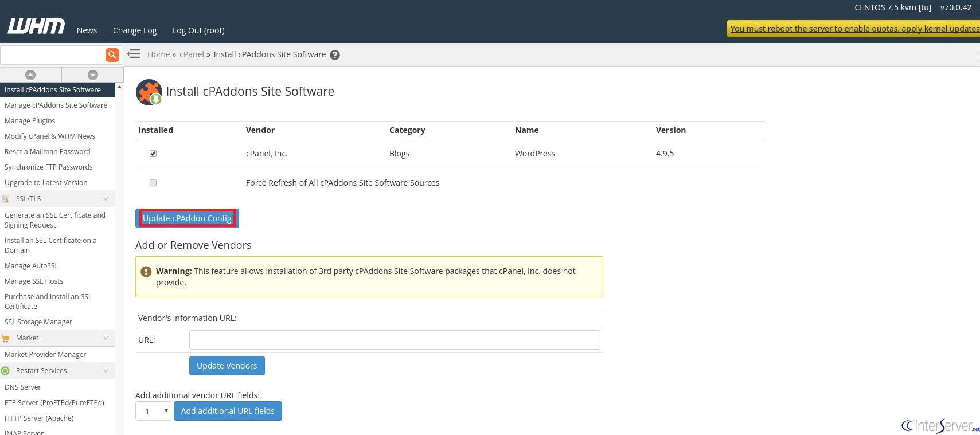Open the reboot server warning link
980x435 pixels.
click(x=854, y=29)
